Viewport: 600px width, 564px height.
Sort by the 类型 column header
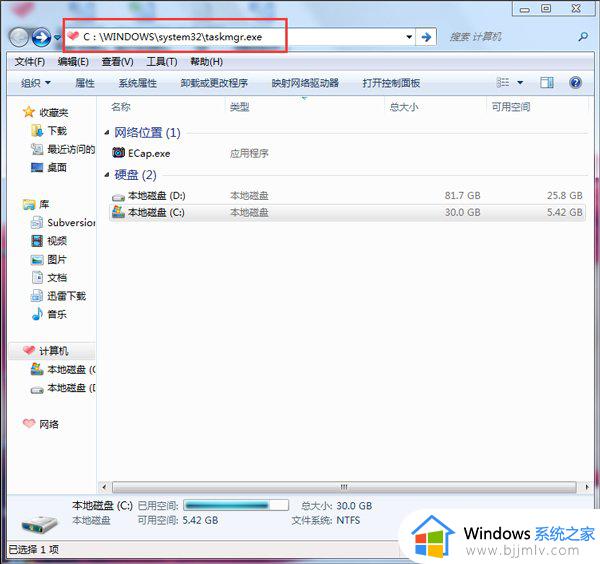(x=240, y=107)
